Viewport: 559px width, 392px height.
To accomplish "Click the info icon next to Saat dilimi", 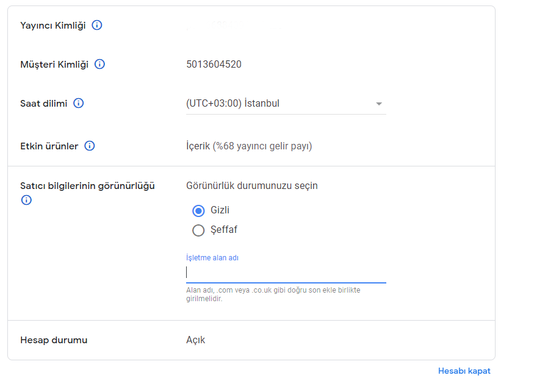I will (79, 103).
